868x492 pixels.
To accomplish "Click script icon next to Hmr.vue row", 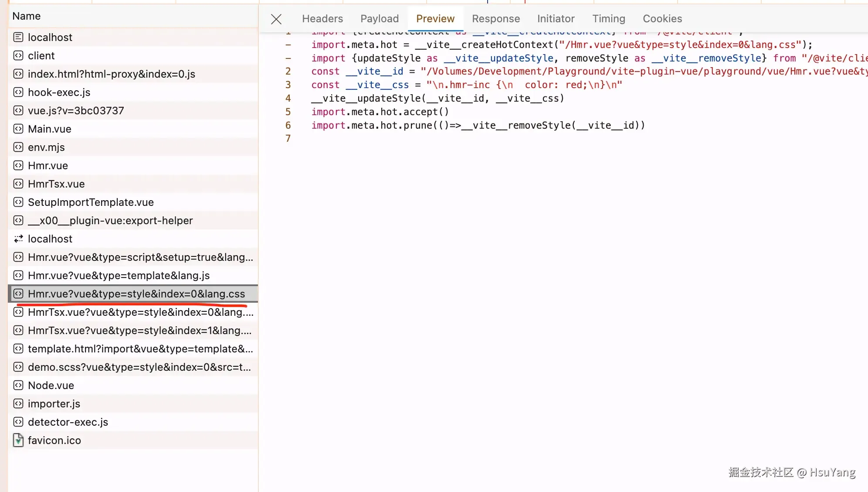I will [18, 165].
